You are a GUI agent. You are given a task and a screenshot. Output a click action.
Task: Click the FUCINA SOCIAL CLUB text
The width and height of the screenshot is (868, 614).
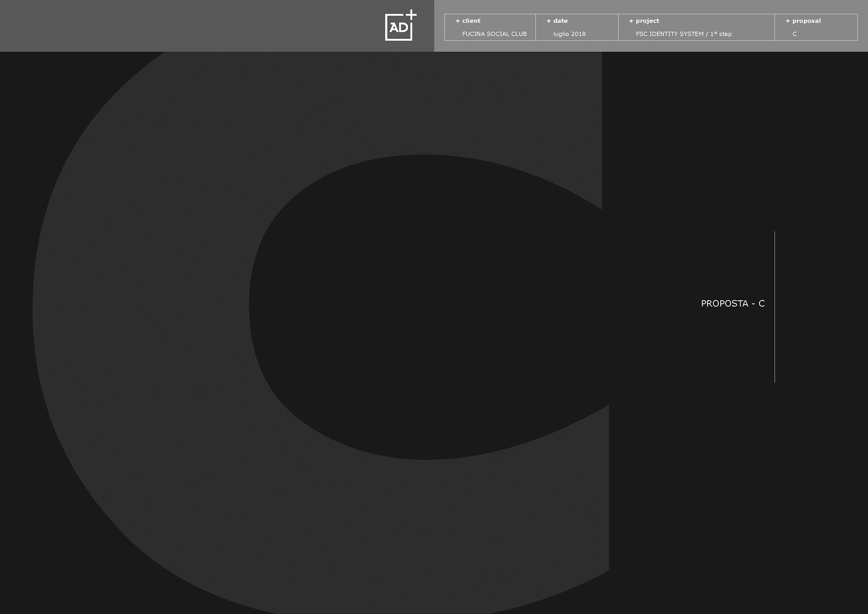(x=494, y=34)
